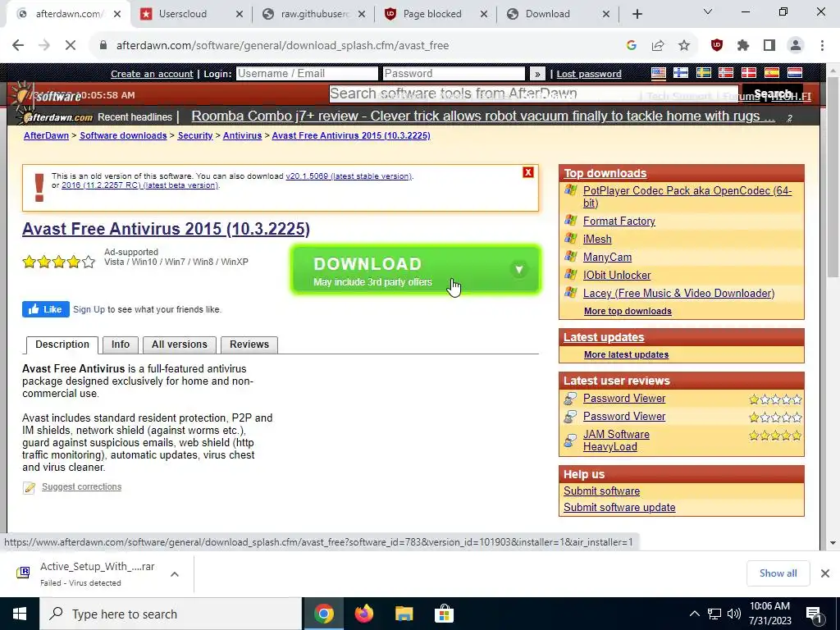Click the green DOWNLOAD button
840x630 pixels.
click(415, 270)
